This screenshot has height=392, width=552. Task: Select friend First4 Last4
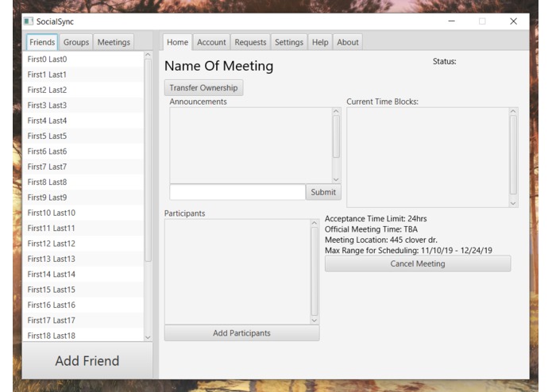pyautogui.click(x=83, y=121)
